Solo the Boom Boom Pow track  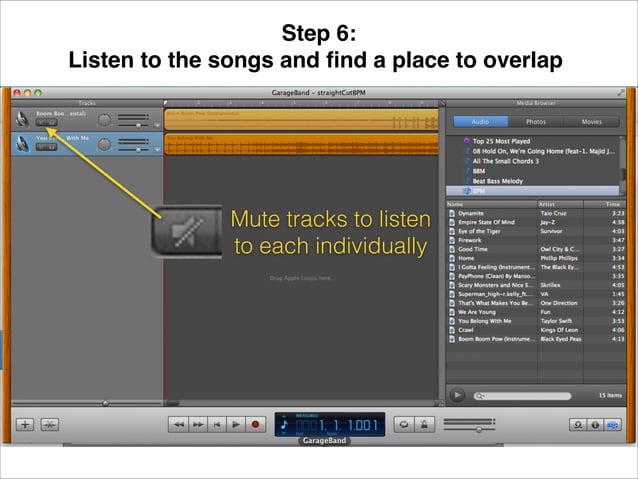click(52, 122)
